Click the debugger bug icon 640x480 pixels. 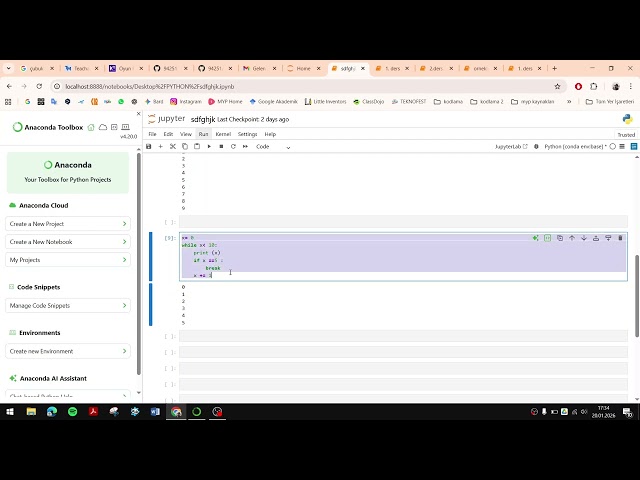(x=536, y=147)
